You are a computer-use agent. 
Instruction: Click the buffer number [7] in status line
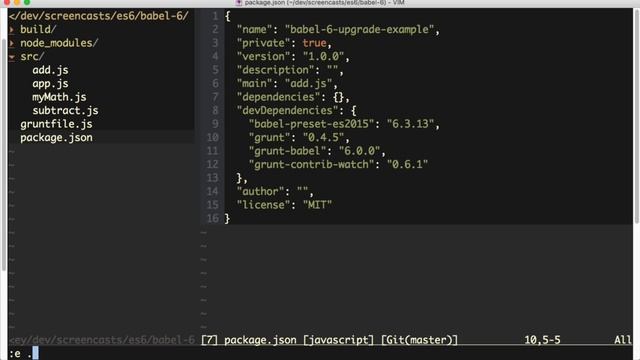coord(209,340)
